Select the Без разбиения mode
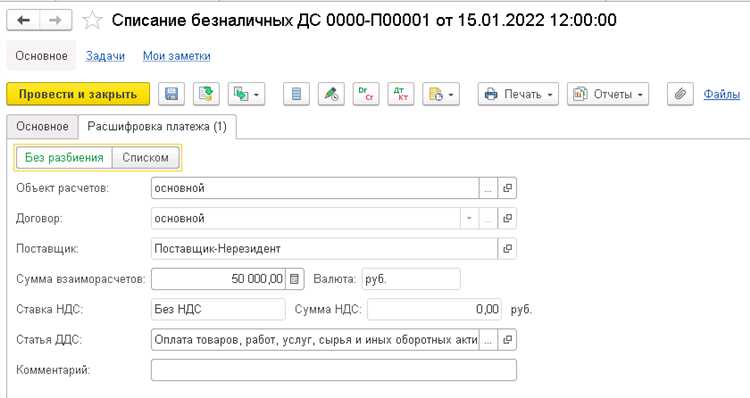 pos(64,158)
